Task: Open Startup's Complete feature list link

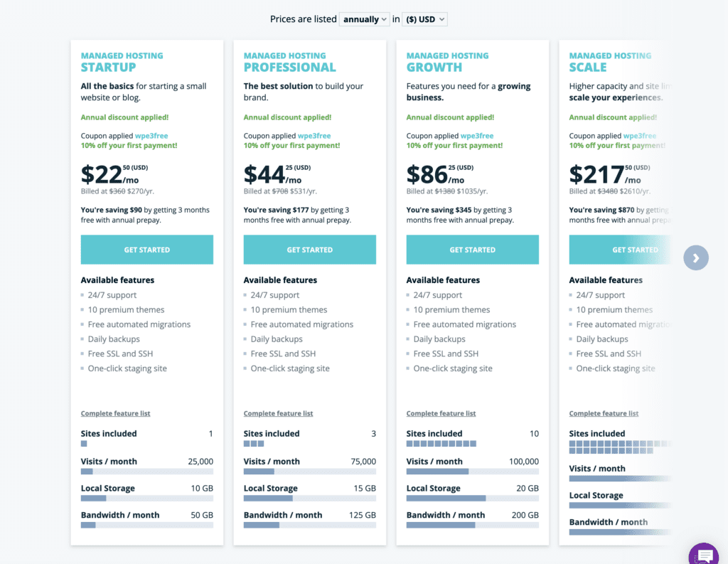Action: [115, 413]
